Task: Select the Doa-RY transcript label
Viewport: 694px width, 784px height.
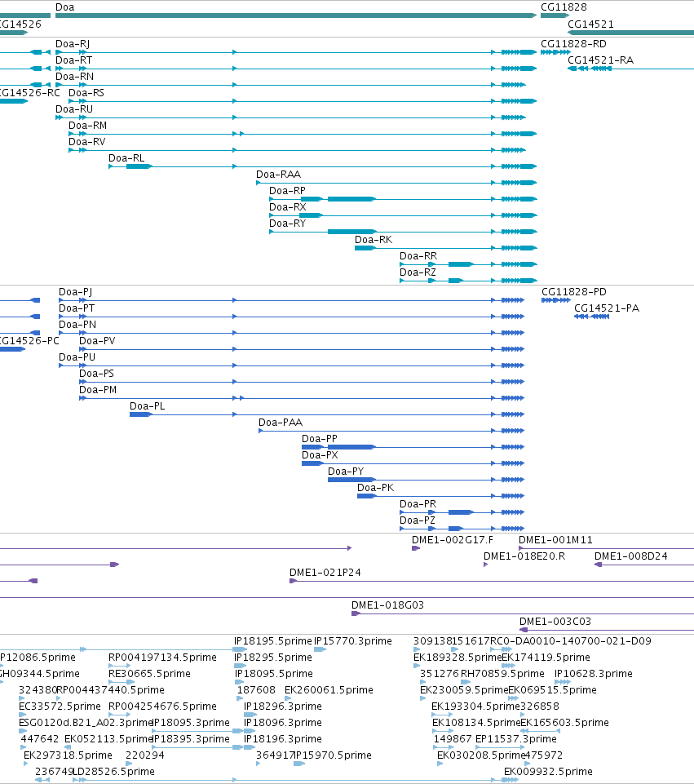Action: pyautogui.click(x=287, y=224)
